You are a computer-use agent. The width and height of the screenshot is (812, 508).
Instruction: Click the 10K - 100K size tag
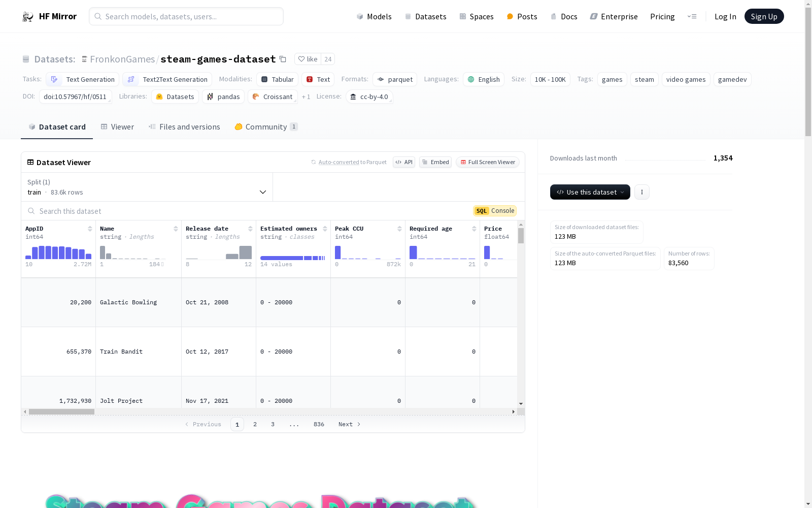(550, 79)
